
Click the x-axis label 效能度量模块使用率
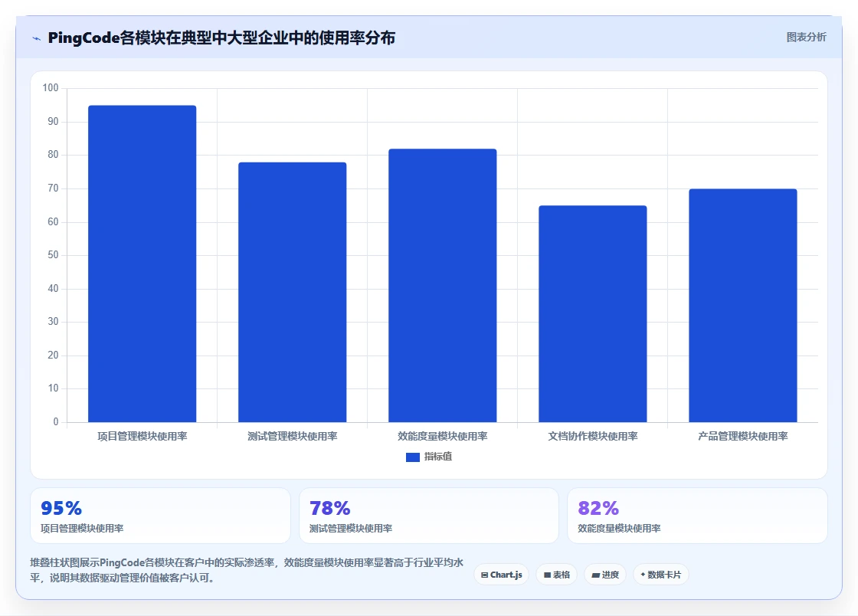tap(443, 437)
